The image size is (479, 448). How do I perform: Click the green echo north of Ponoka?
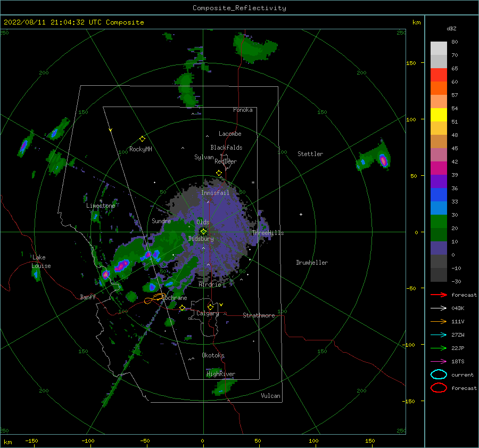[254, 48]
